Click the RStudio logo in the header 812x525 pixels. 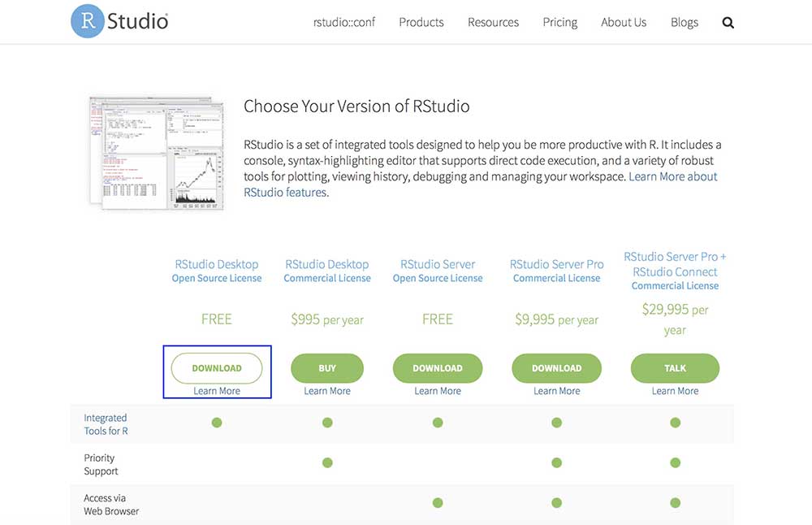pyautogui.click(x=119, y=21)
